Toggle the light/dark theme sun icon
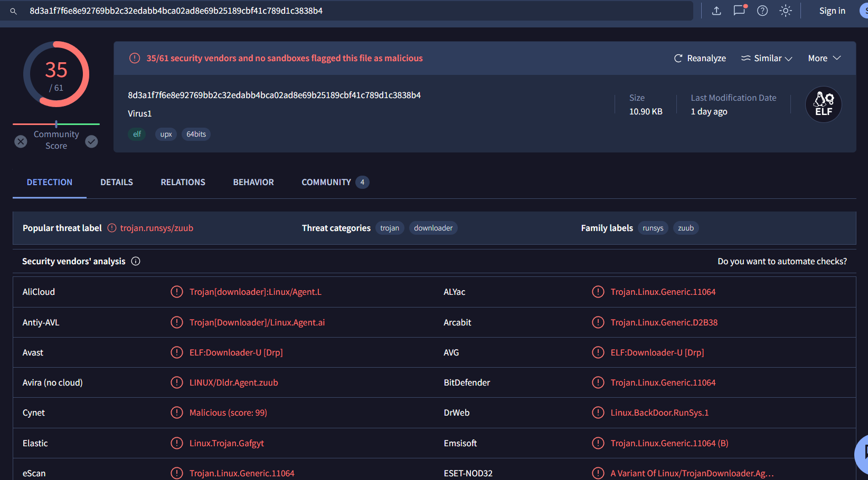This screenshot has width=868, height=480. (786, 11)
